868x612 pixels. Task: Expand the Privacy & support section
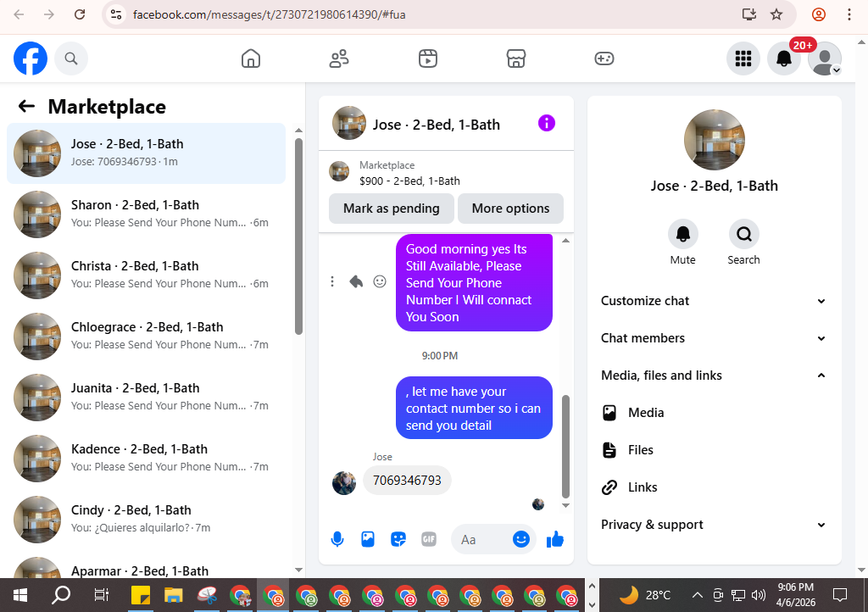[714, 525]
